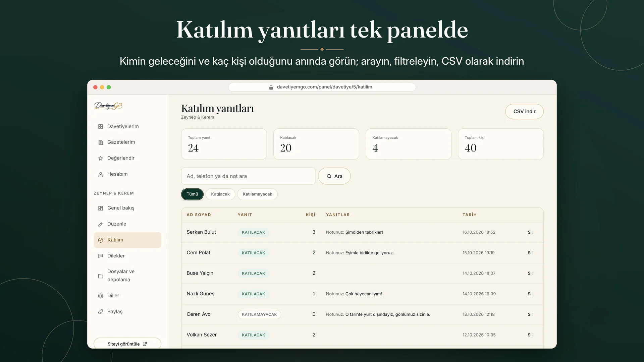Click the Dilekler message icon

pos(100,256)
